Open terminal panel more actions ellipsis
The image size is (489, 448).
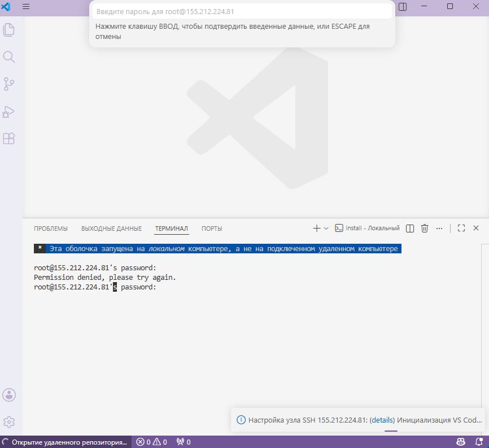[439, 229]
